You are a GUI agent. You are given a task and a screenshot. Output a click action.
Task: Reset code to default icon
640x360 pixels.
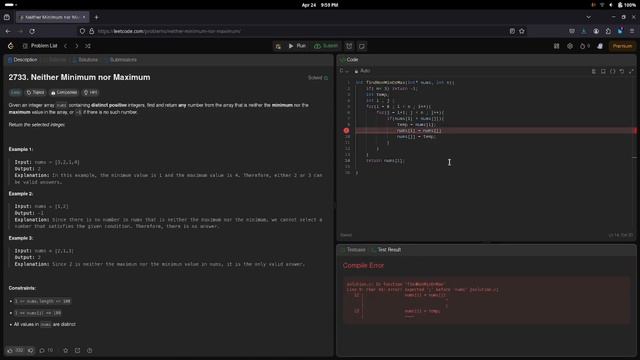pyautogui.click(x=622, y=71)
